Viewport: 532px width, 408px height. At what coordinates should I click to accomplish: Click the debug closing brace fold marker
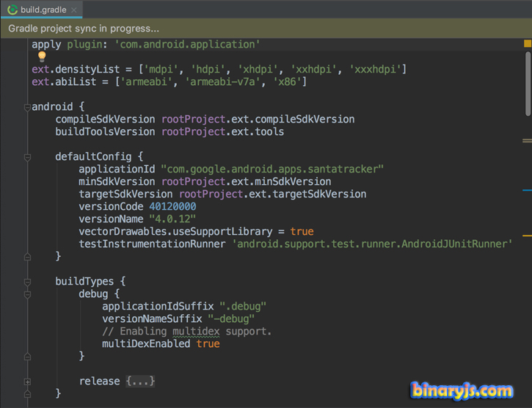coord(27,357)
